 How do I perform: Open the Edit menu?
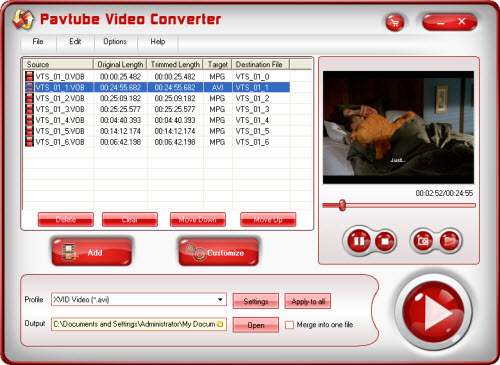pos(75,42)
